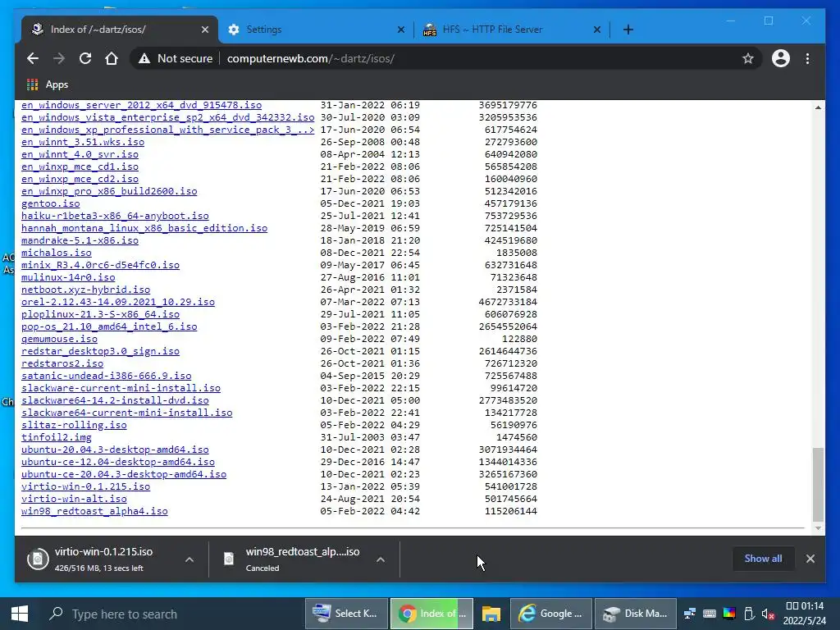Close the Index of /~dartz/isos/ tab

[x=204, y=30]
